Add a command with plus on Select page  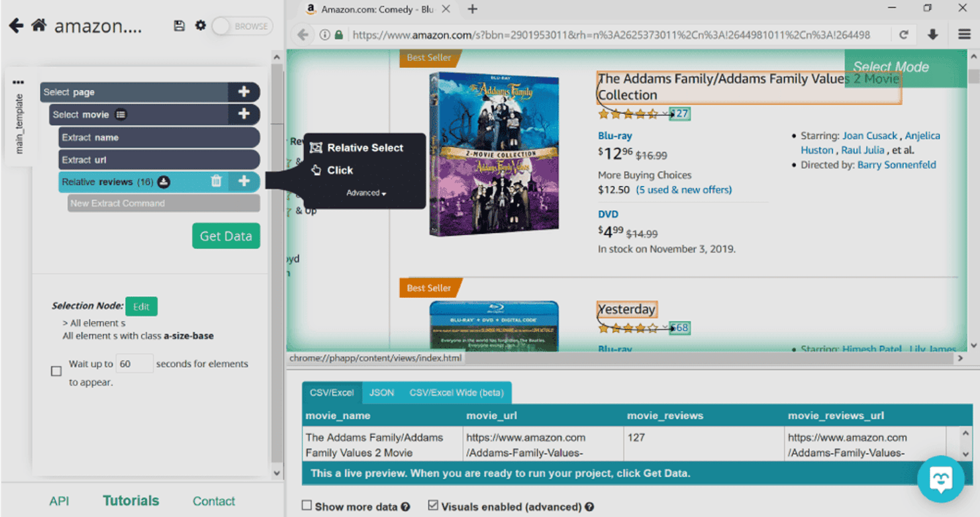coord(244,92)
